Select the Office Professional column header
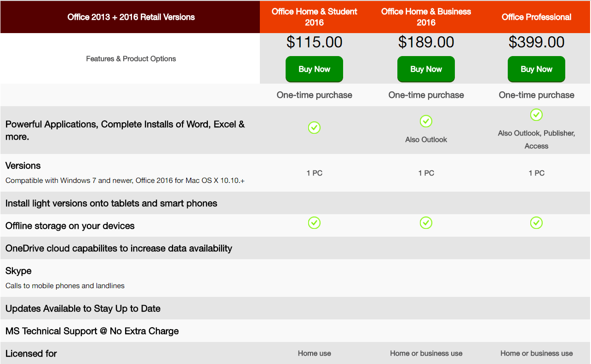The image size is (591, 364). coord(536,17)
